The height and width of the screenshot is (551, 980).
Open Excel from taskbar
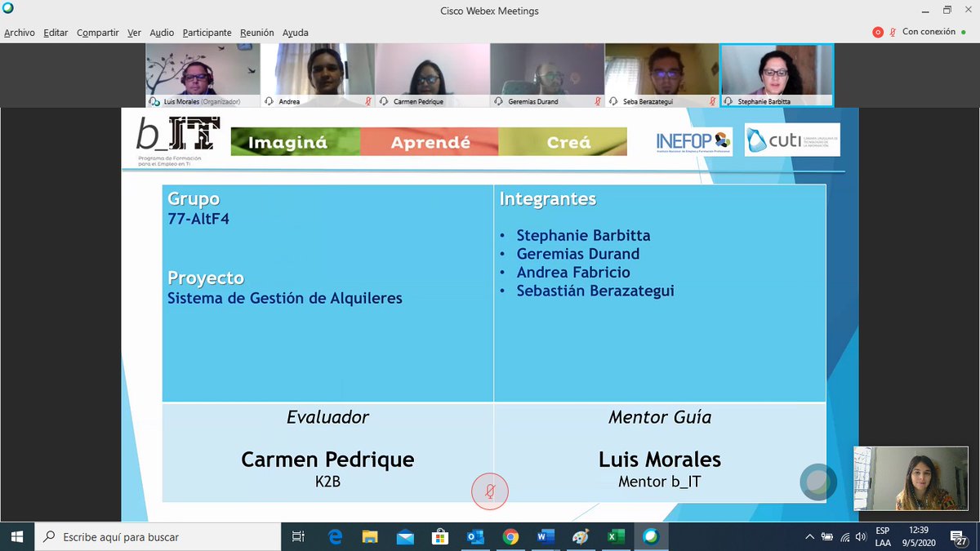click(616, 536)
